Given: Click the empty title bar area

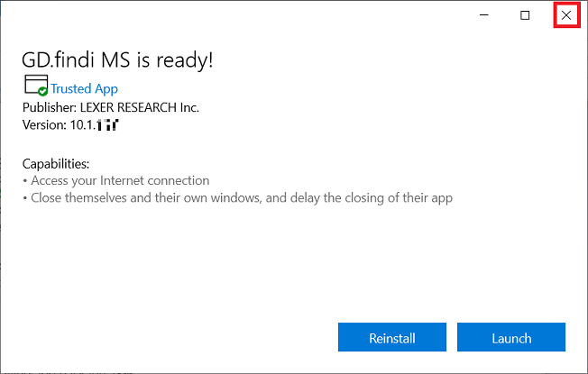Looking at the screenshot, I should pos(225,15).
